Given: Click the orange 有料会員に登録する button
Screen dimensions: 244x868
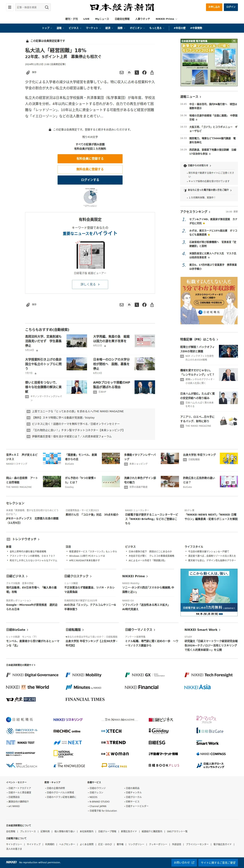Looking at the screenshot, I should point(90,159).
